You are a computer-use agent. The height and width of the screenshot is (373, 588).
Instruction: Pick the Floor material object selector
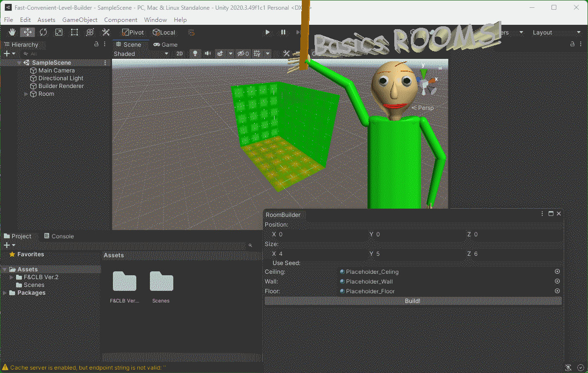[557, 291]
